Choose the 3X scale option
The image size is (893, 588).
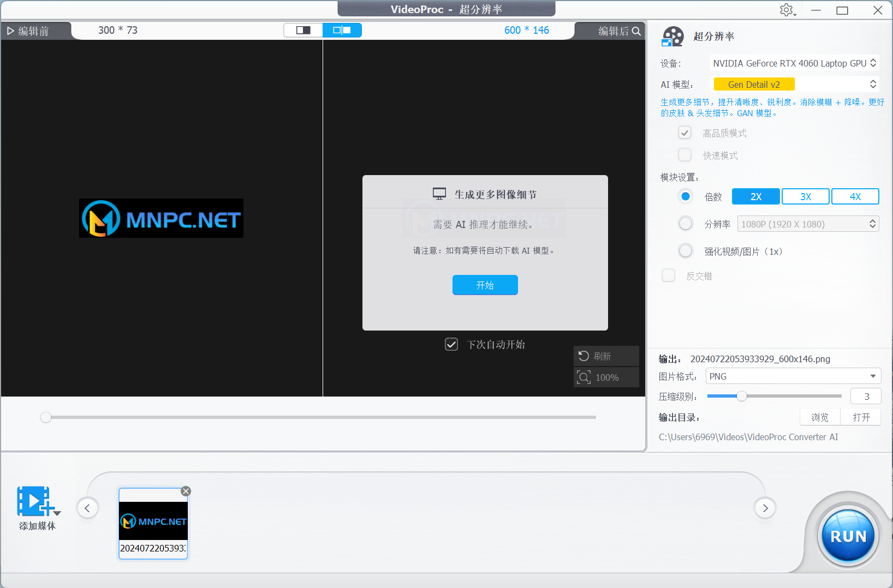pos(806,196)
